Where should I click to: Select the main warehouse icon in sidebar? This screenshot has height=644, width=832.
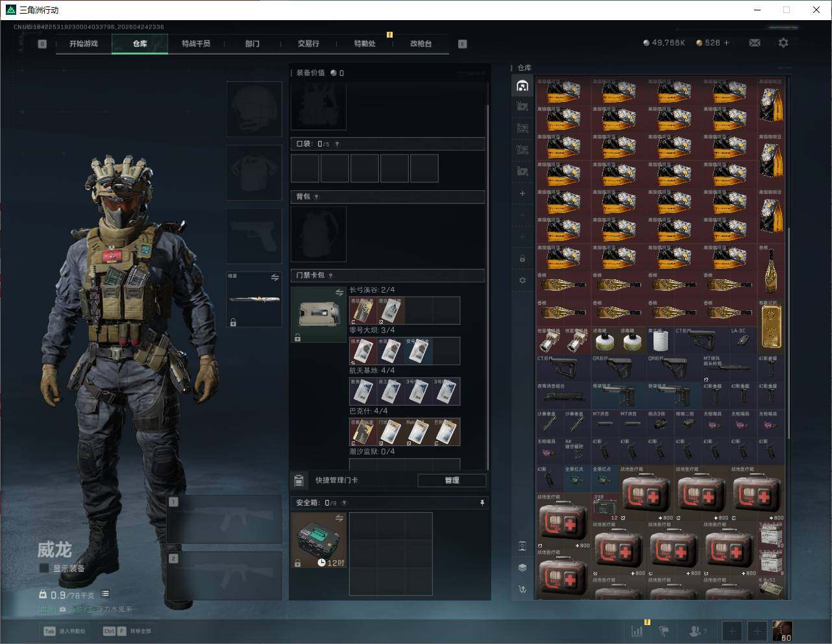tap(522, 86)
